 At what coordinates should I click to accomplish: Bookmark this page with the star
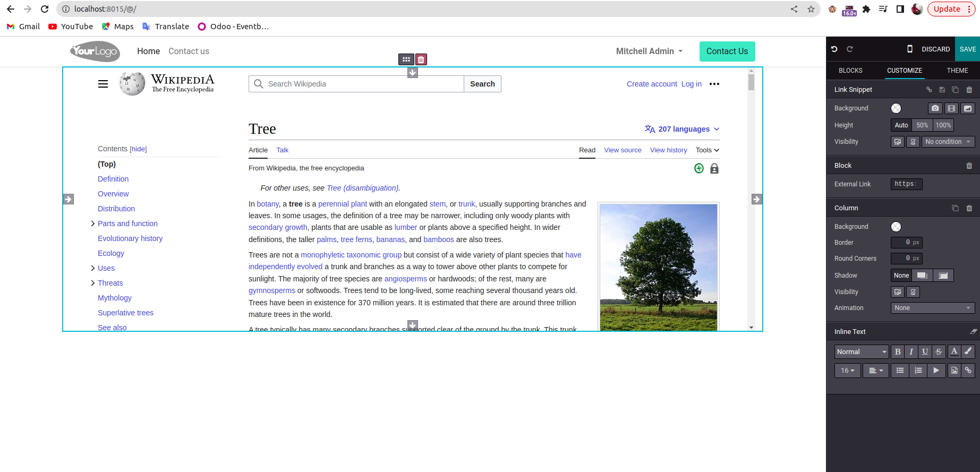tap(811, 9)
